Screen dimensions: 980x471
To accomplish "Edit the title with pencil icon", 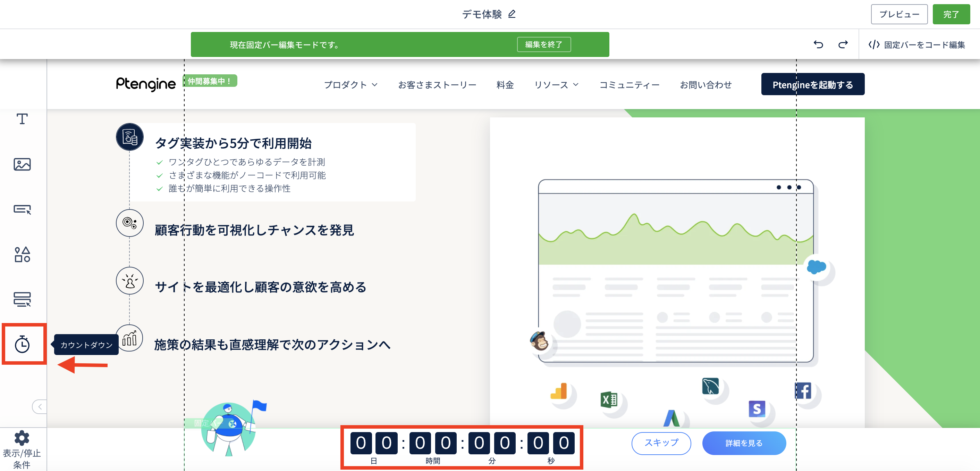I will click(512, 14).
